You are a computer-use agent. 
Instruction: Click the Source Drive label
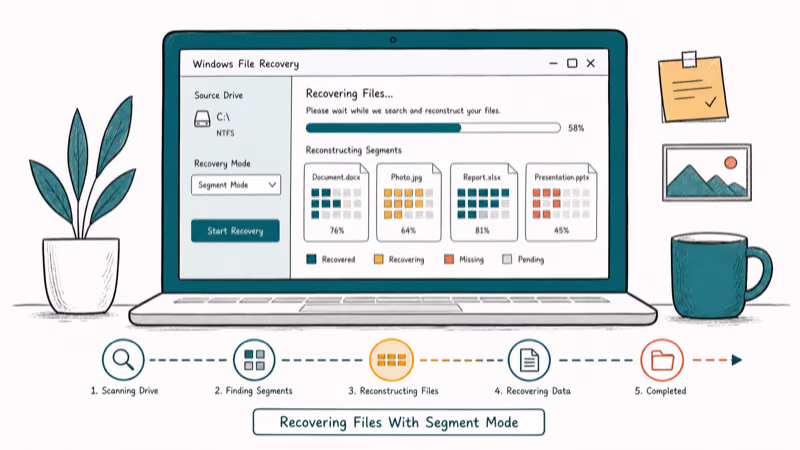(x=218, y=95)
